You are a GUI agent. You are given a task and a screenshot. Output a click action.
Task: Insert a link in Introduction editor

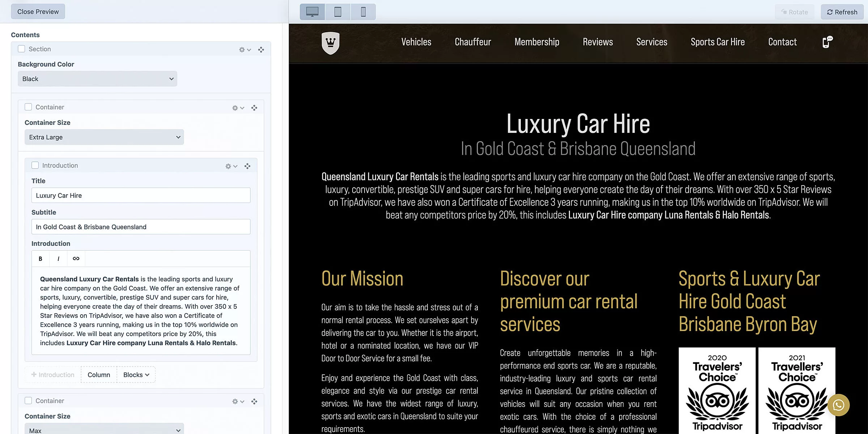76,259
